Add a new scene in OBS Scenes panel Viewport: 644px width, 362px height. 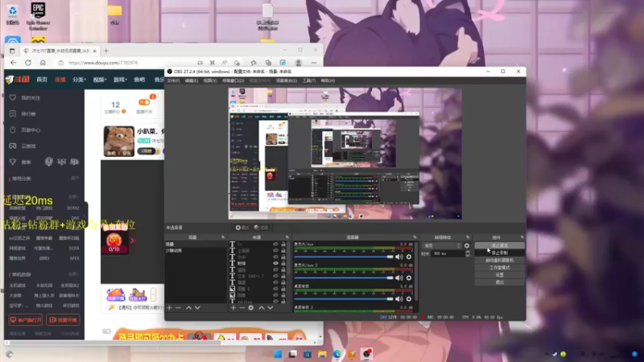coord(170,307)
